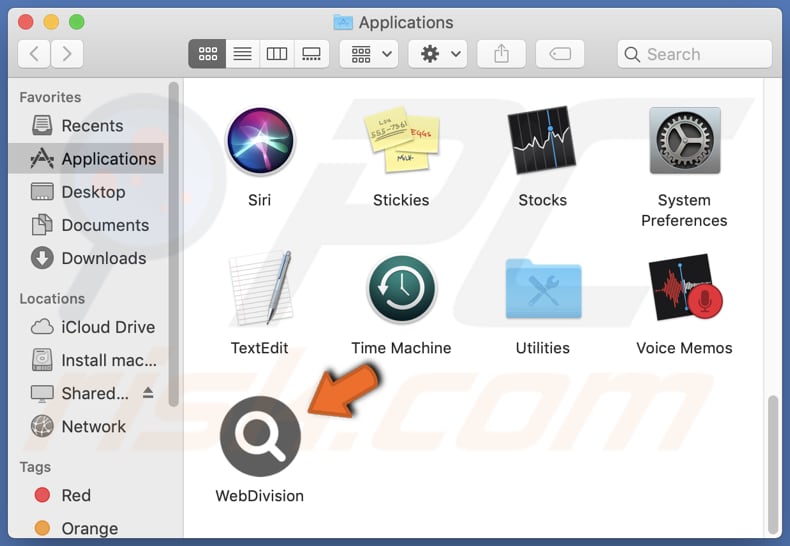Click the WebDivision file name label

(x=259, y=496)
